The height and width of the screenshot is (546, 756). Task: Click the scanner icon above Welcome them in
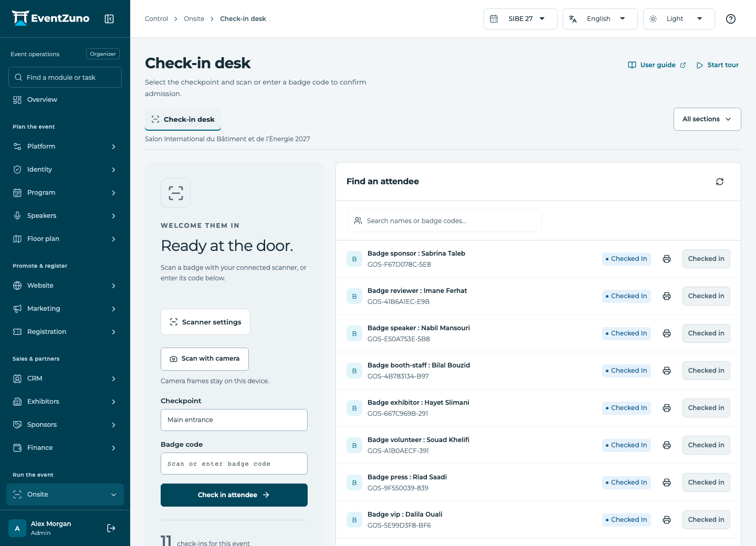coord(176,193)
